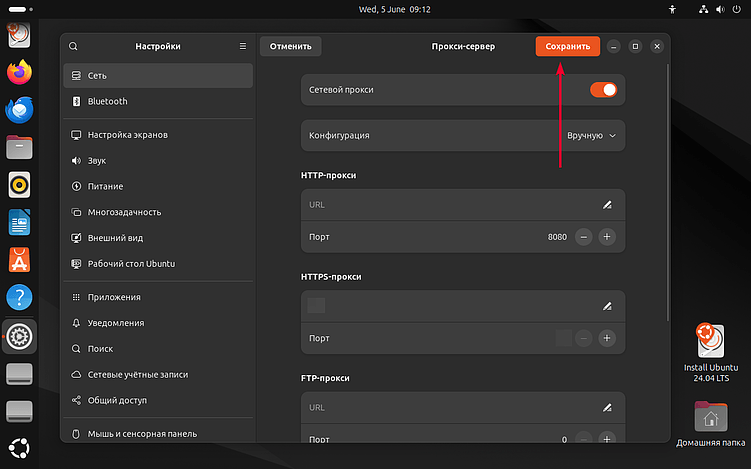This screenshot has height=469, width=751.
Task: Select Bluetooth in the settings sidebar
Action: [108, 101]
